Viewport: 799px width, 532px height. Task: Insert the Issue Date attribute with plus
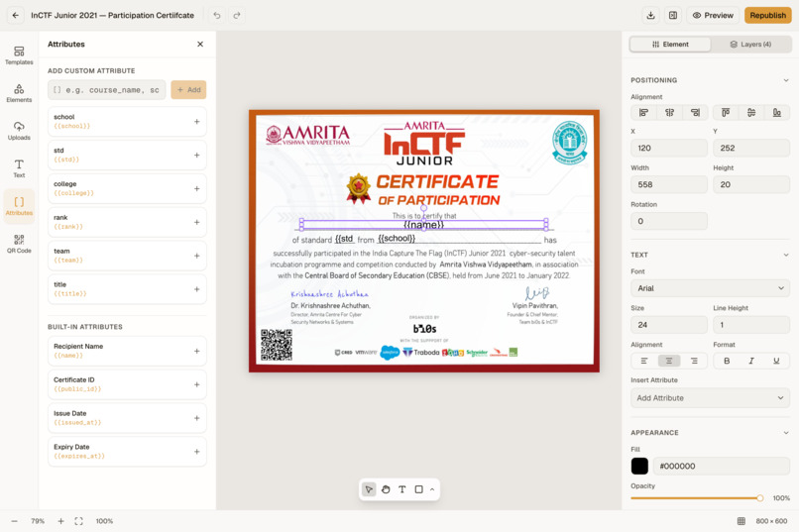196,418
